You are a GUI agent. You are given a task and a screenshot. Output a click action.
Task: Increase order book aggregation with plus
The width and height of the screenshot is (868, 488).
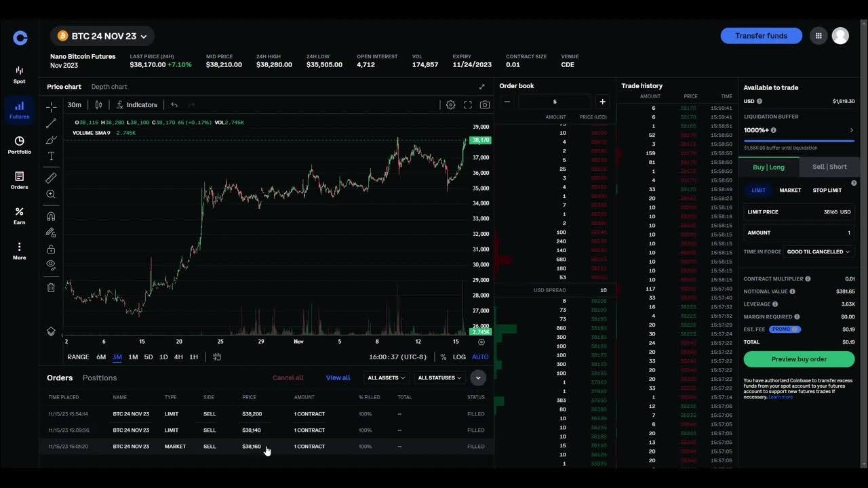(602, 102)
